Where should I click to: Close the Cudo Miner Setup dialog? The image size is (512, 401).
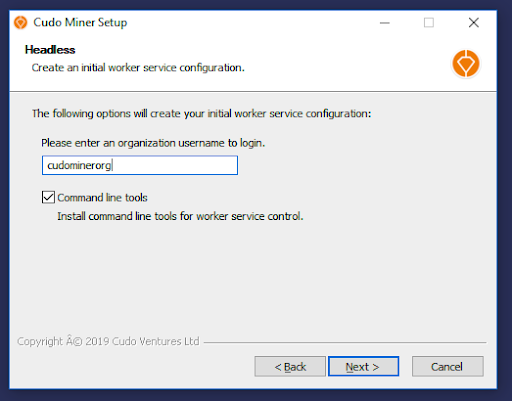(x=473, y=23)
